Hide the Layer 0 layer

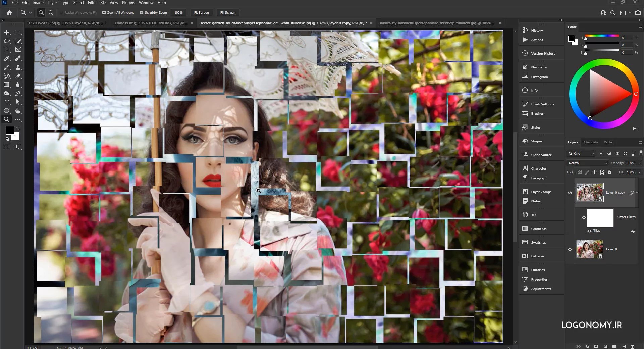(x=570, y=249)
